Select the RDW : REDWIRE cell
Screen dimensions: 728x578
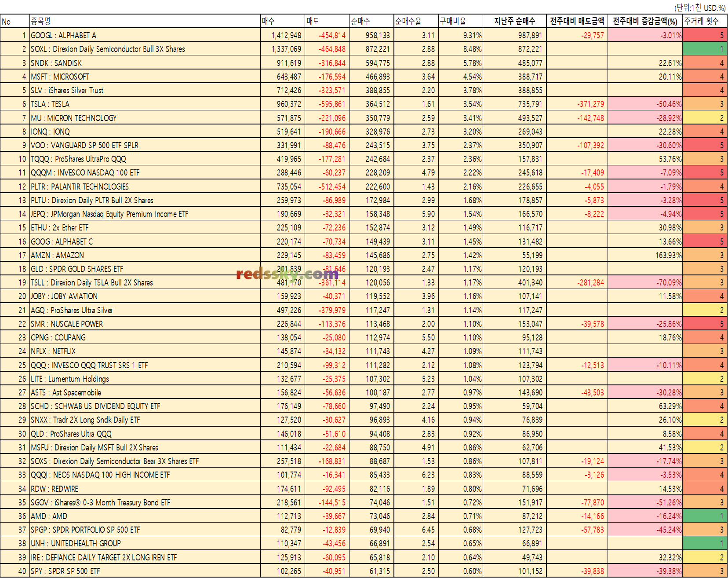point(145,489)
